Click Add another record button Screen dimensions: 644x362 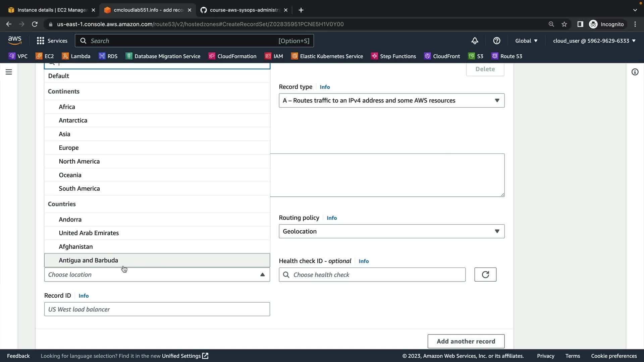(466, 341)
